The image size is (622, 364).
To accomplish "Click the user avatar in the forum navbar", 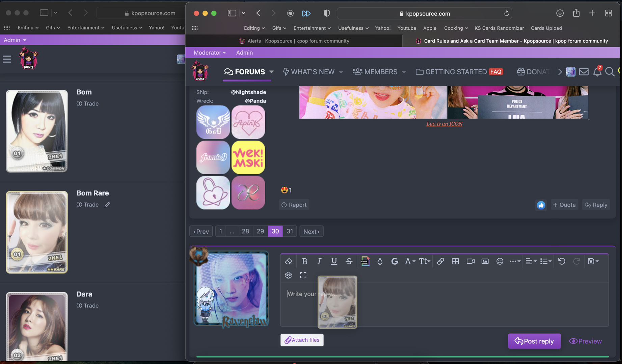I will point(571,72).
